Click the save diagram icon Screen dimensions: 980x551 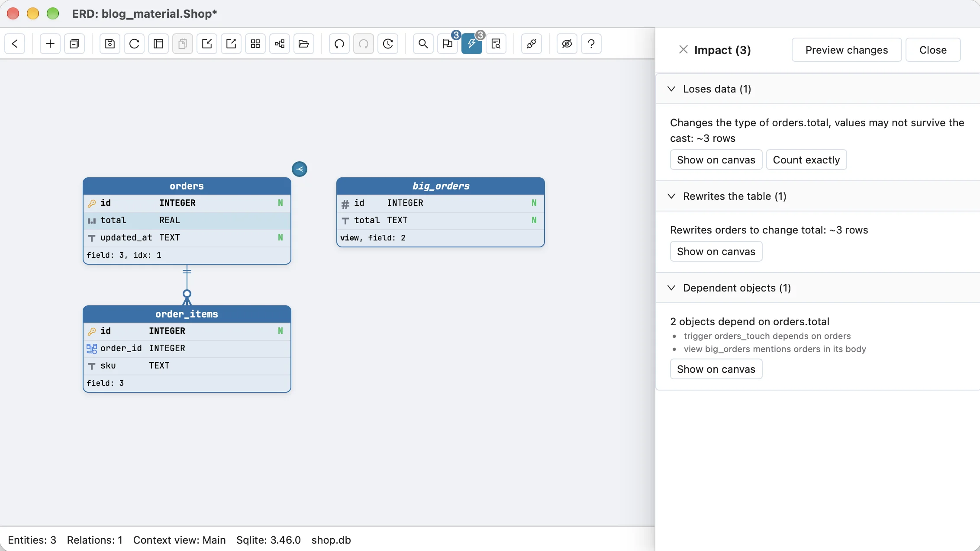click(110, 44)
